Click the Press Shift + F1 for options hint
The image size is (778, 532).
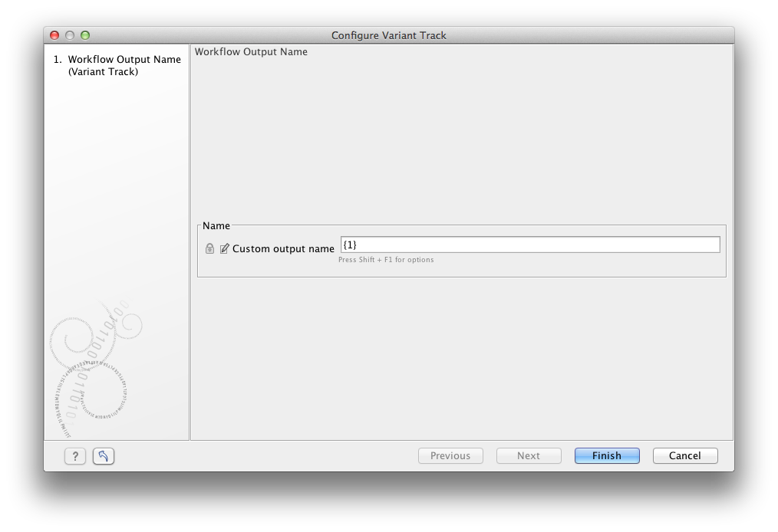pos(385,259)
